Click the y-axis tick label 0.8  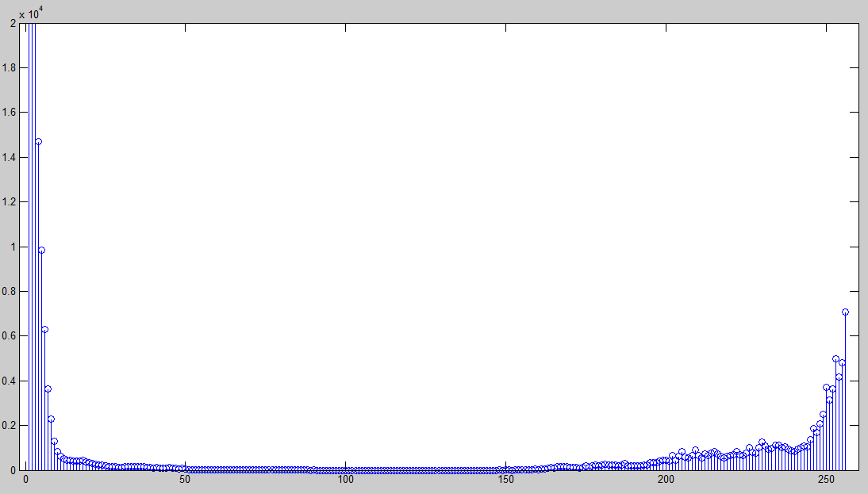10,291
